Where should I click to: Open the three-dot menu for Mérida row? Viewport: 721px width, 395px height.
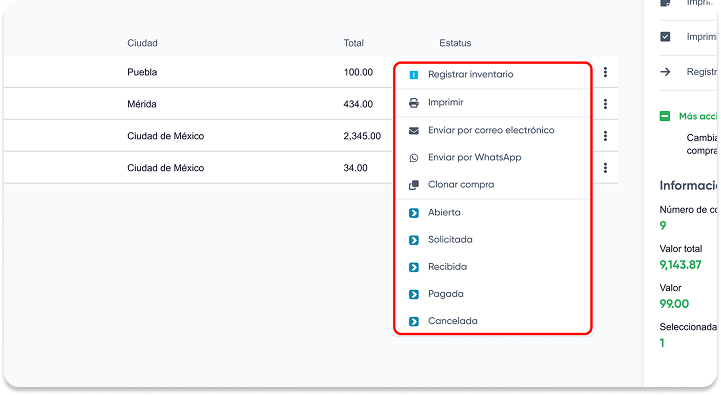605,104
